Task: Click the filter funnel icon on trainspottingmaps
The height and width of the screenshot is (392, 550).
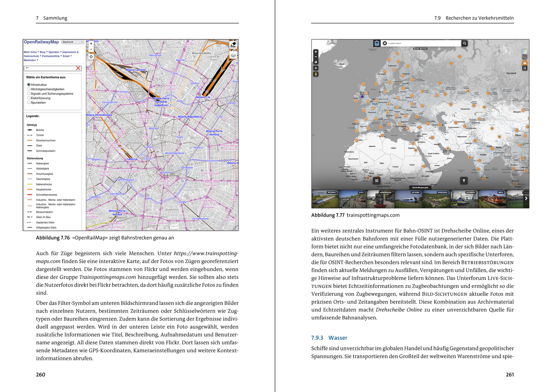Action: [x=464, y=181]
